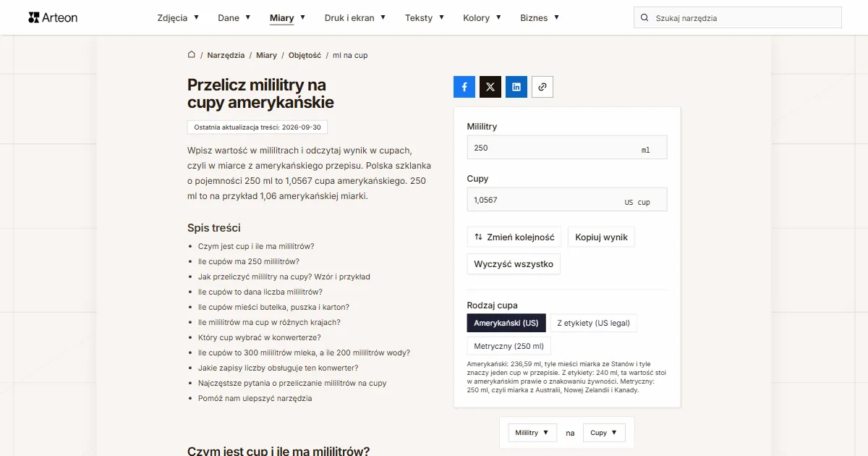This screenshot has width=868, height=456.
Task: Open 'Ile cupów ma 250 mililitrów?' link
Action: tap(249, 261)
